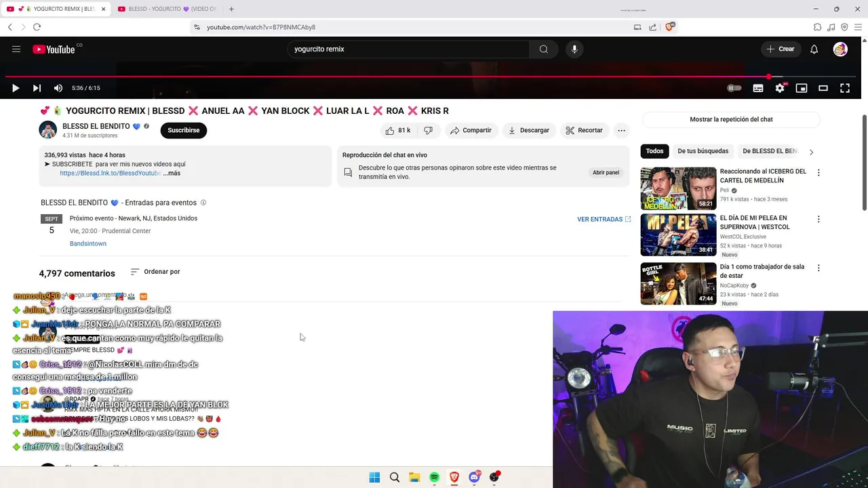Image resolution: width=868 pixels, height=488 pixels.
Task: Open the Bandsintown link
Action: [x=87, y=243]
